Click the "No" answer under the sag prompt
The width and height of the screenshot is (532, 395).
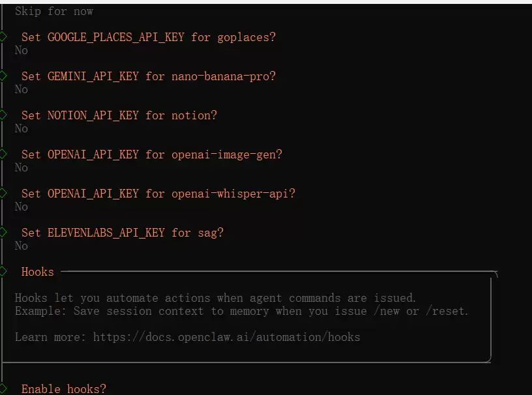pos(22,246)
